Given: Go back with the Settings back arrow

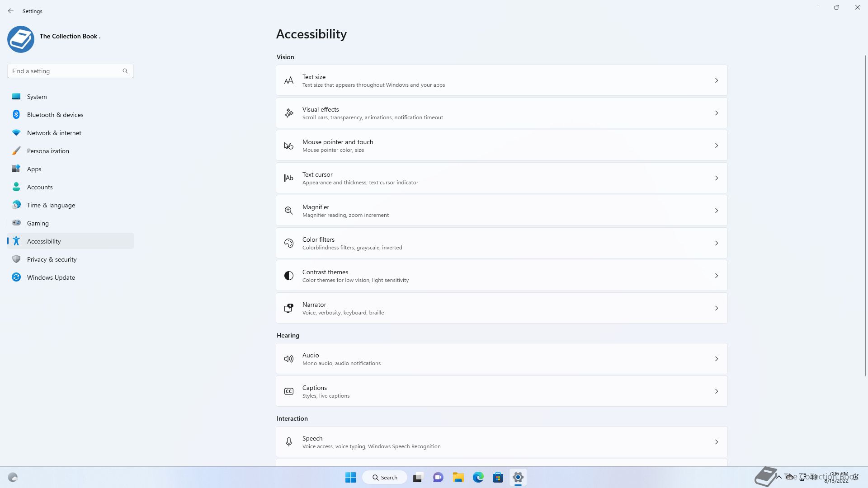Looking at the screenshot, I should pyautogui.click(x=11, y=11).
